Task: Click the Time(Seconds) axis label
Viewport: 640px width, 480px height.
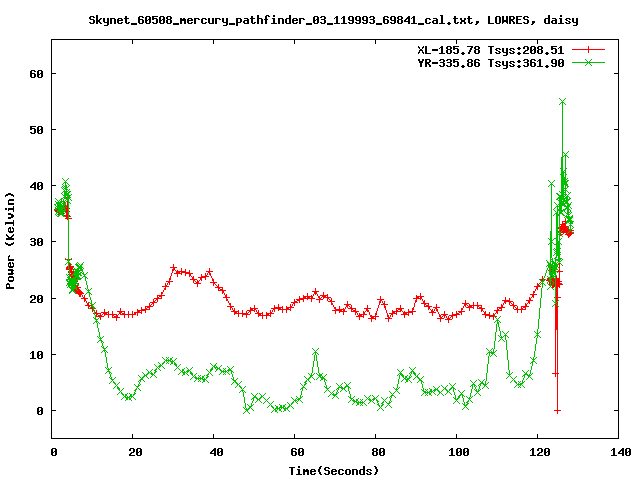Action: [334, 471]
